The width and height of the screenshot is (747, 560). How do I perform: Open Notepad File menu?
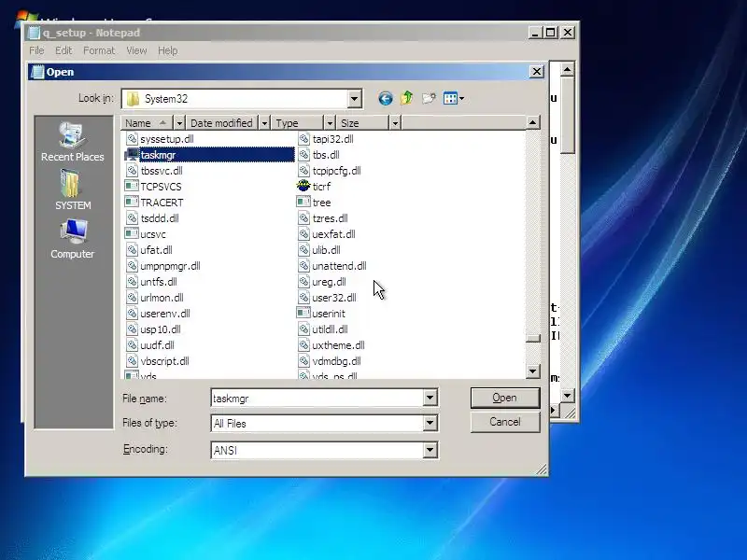click(x=36, y=50)
